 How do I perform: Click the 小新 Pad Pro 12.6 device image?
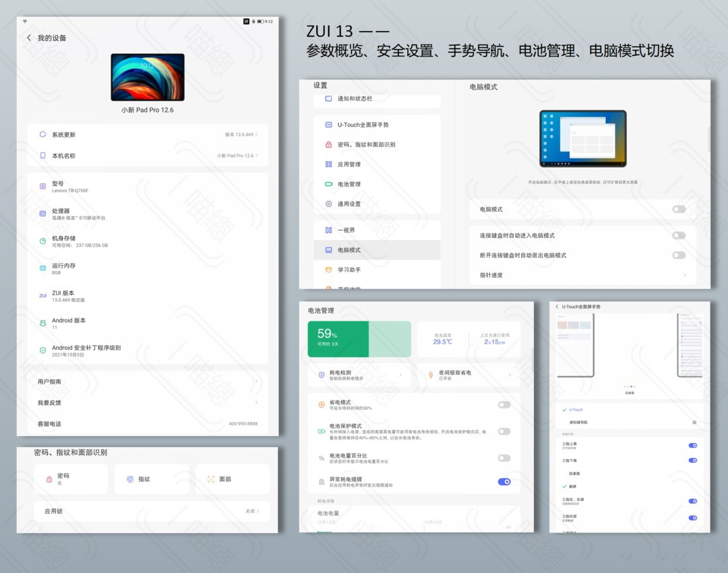click(x=148, y=77)
